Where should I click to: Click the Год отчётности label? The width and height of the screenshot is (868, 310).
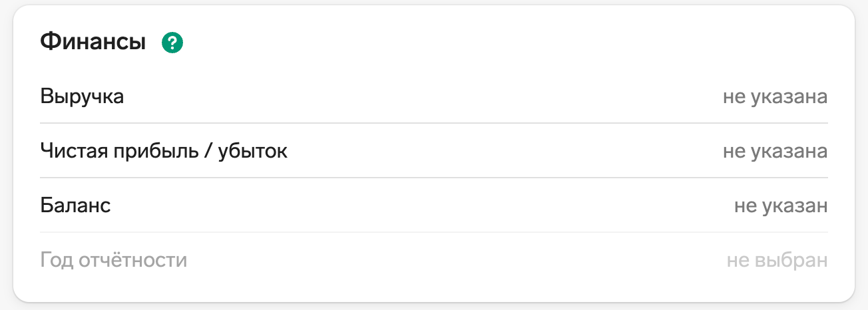(113, 260)
